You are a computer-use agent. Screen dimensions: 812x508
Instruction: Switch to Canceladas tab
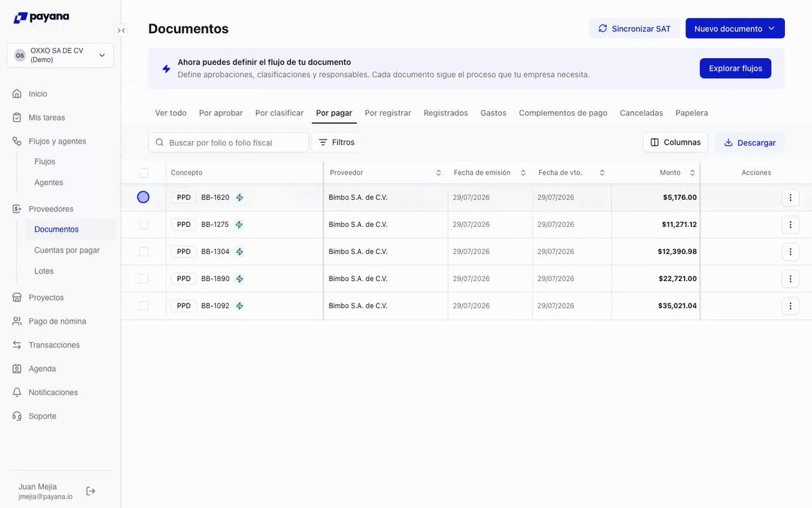pos(641,113)
